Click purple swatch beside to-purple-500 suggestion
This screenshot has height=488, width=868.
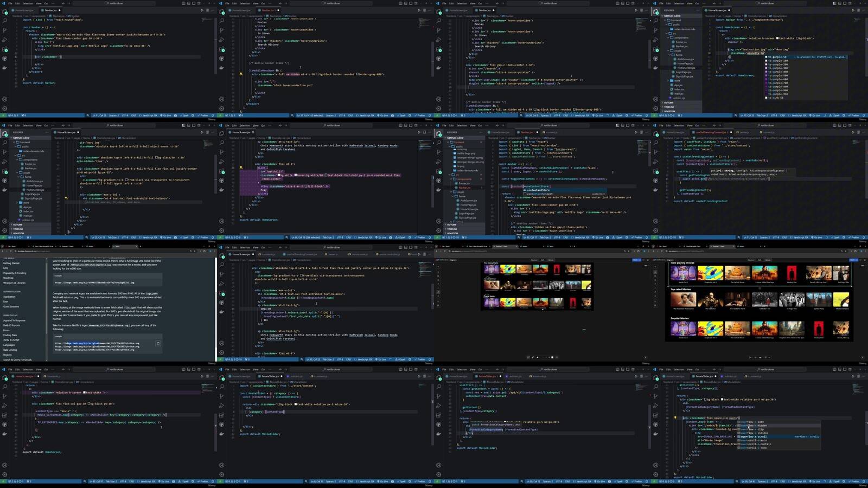(x=766, y=75)
